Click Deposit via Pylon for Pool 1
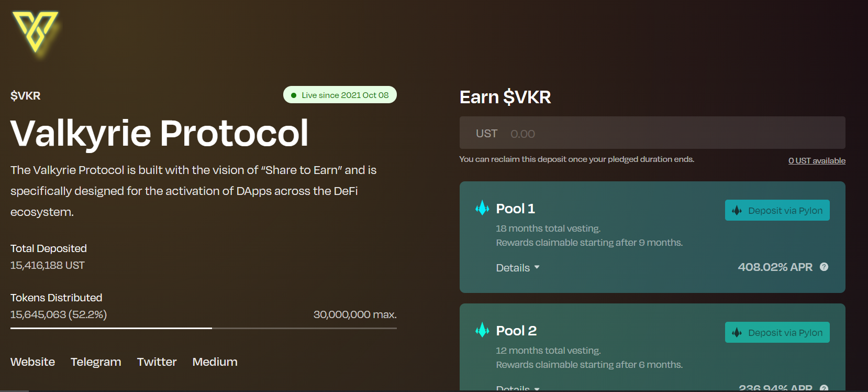Screen dimensions: 868x392 point(777,210)
